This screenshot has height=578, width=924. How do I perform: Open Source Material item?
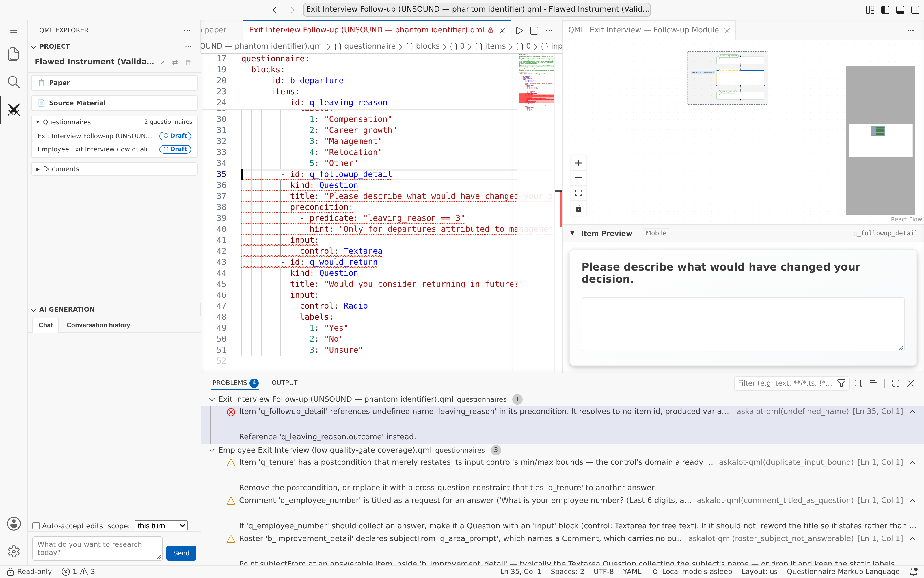(114, 103)
